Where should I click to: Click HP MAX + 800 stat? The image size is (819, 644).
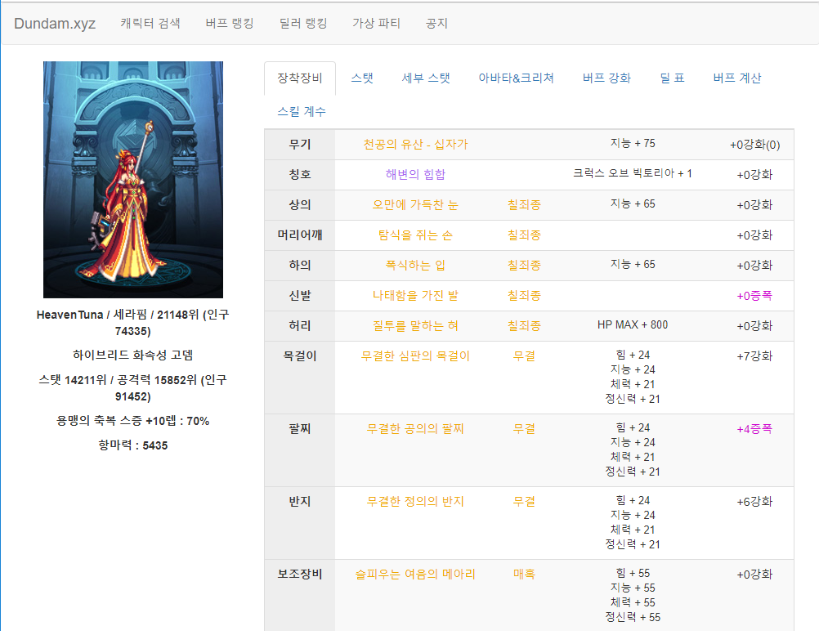[633, 325]
